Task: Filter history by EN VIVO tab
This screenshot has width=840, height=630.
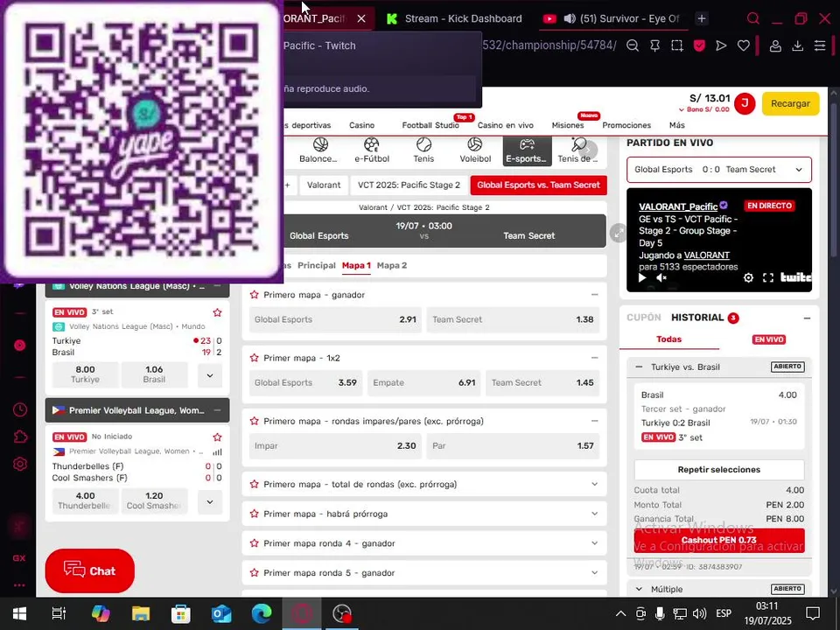Action: 768,339
